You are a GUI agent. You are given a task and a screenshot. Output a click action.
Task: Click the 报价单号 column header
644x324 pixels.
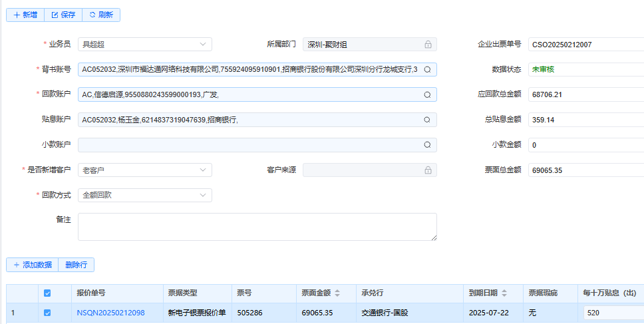tap(118, 293)
